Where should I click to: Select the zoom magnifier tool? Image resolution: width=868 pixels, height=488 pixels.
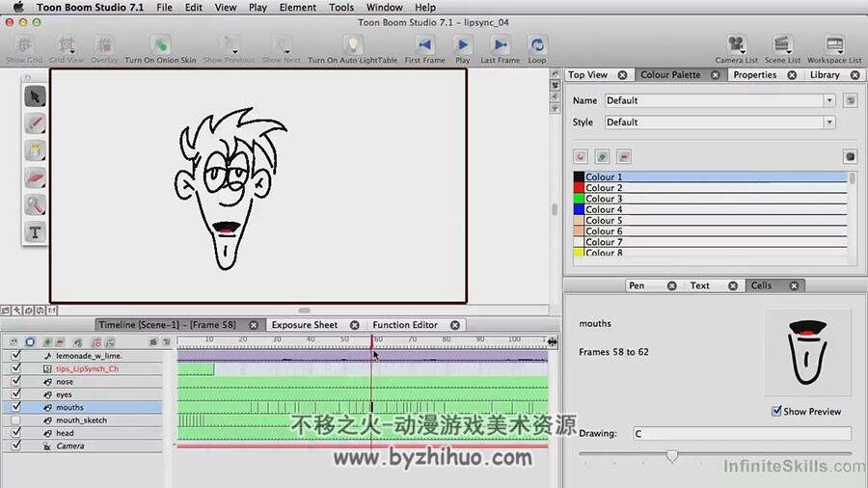(x=35, y=204)
